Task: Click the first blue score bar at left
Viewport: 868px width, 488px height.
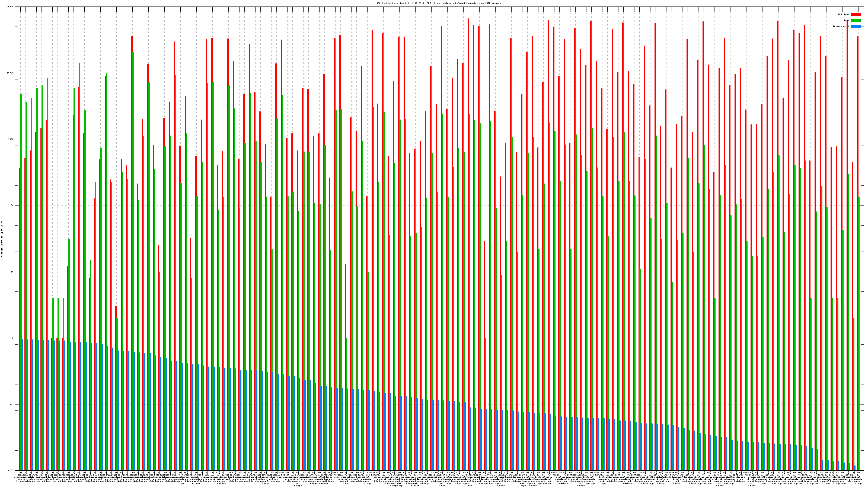Action: click(x=22, y=404)
